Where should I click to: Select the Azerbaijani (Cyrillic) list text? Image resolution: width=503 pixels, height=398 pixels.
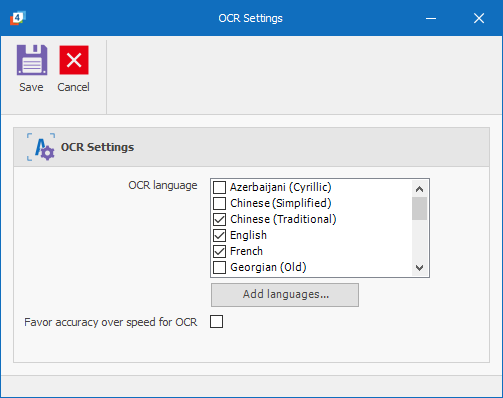281,187
